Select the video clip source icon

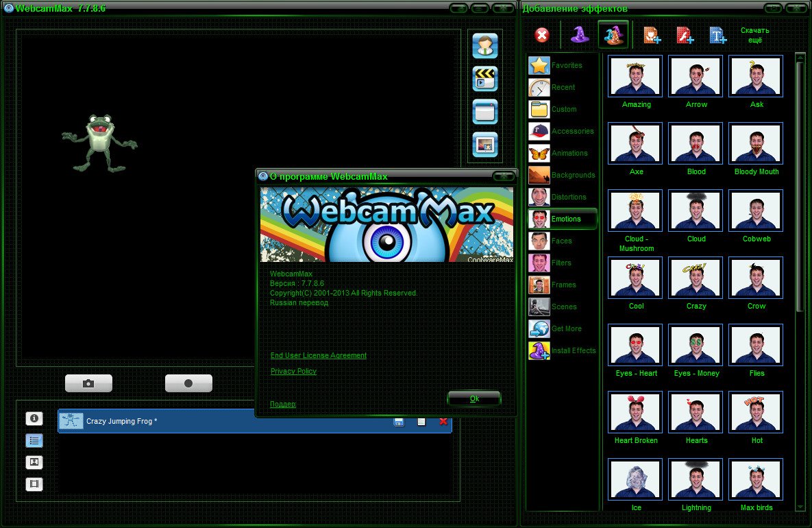point(485,79)
